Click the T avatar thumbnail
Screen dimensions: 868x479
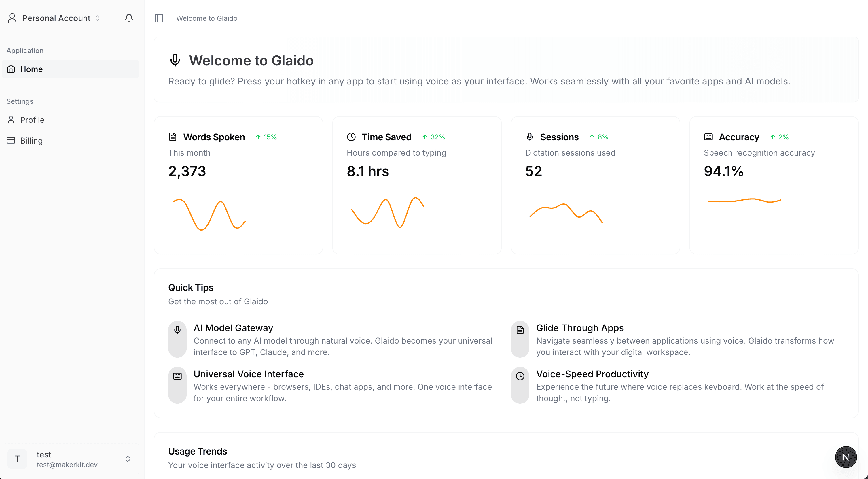[17, 459]
